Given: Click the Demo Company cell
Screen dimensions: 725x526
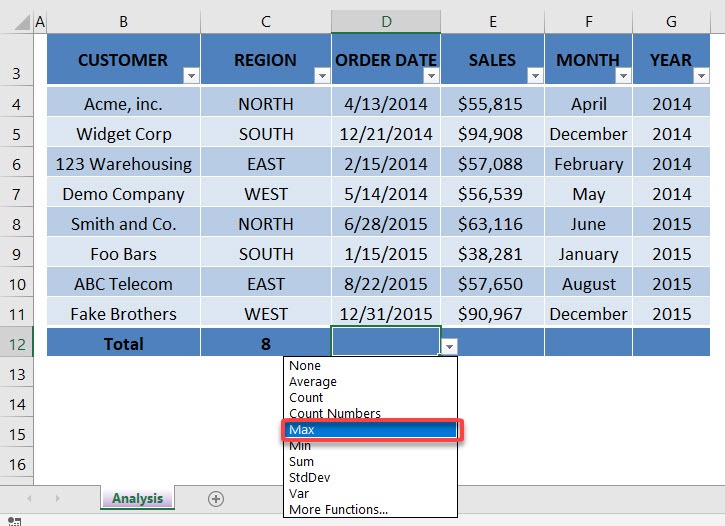Looking at the screenshot, I should [123, 194].
